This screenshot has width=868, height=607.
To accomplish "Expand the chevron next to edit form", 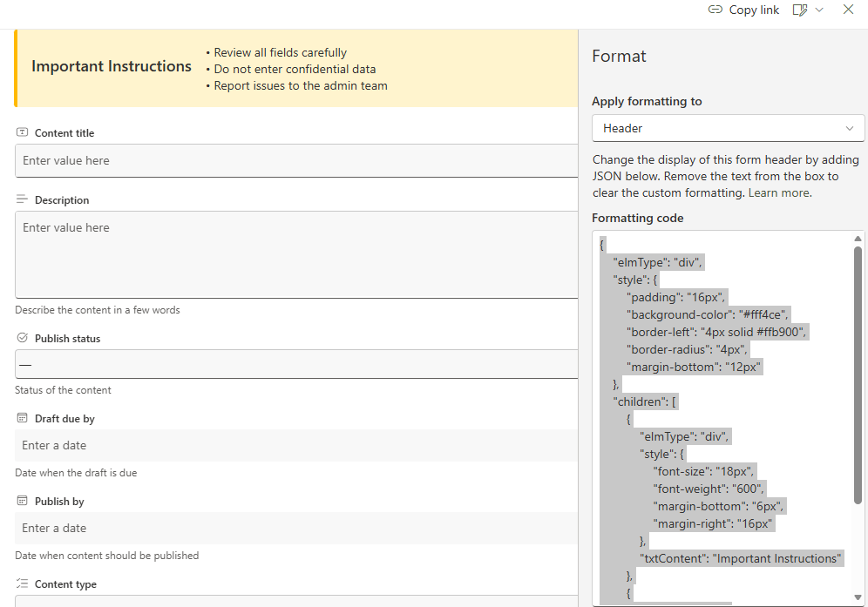I will coord(819,10).
